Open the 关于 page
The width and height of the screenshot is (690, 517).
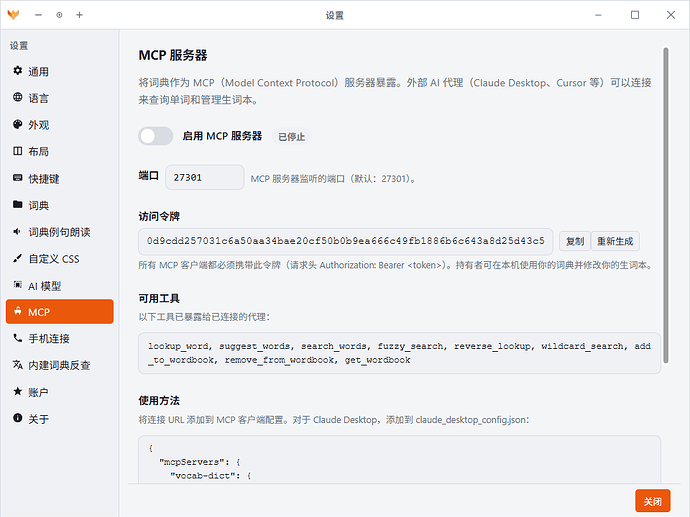(x=59, y=419)
